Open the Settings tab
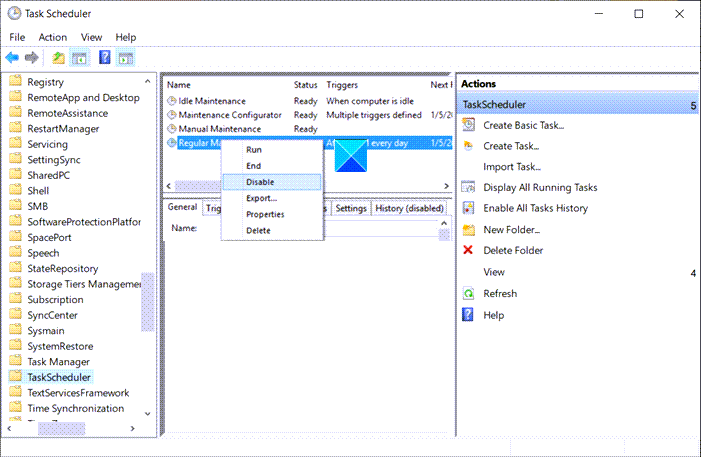The width and height of the screenshot is (701, 457). coord(350,208)
